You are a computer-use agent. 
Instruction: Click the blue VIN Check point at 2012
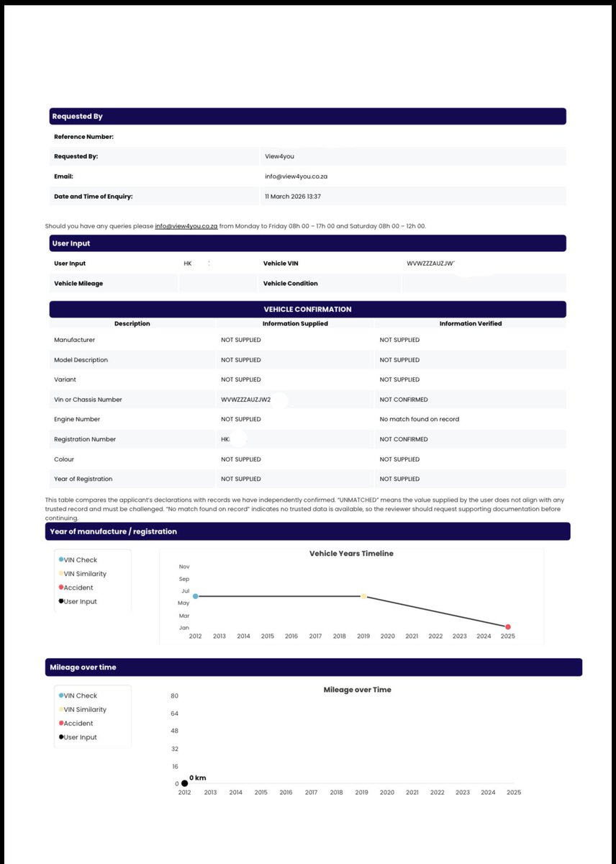(195, 596)
